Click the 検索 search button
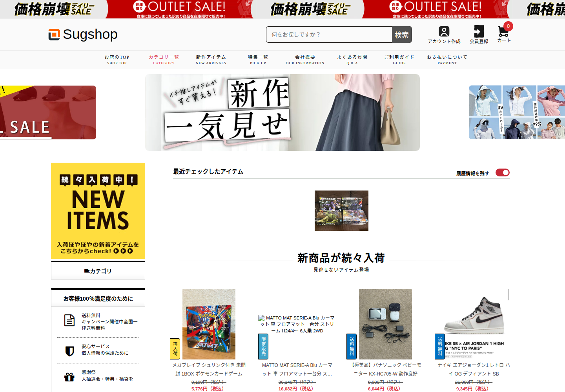The height and width of the screenshot is (392, 565). (x=402, y=34)
